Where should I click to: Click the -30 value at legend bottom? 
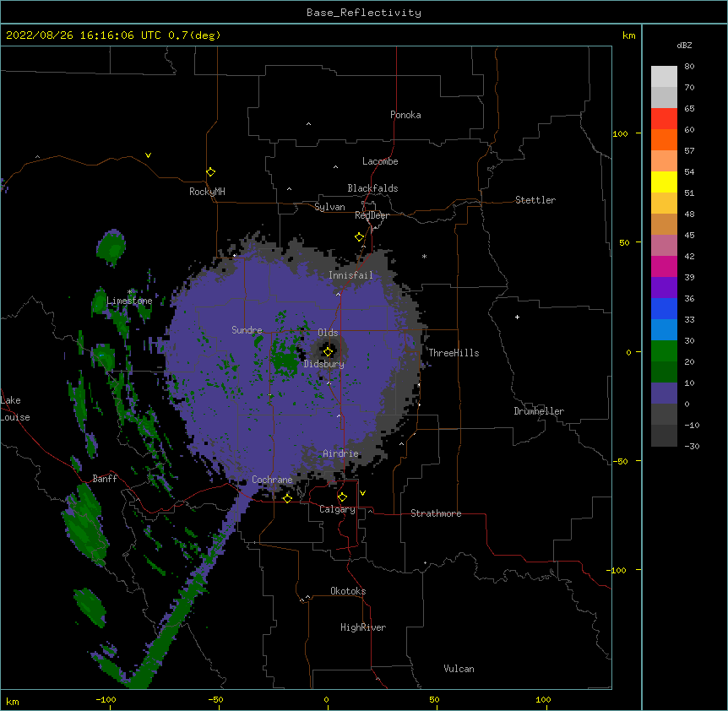point(692,446)
